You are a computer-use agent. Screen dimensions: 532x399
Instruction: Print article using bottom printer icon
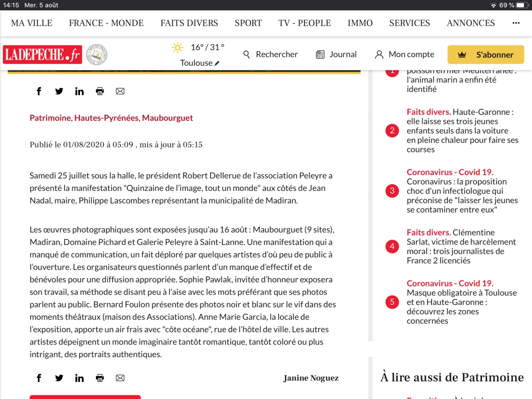click(x=100, y=378)
